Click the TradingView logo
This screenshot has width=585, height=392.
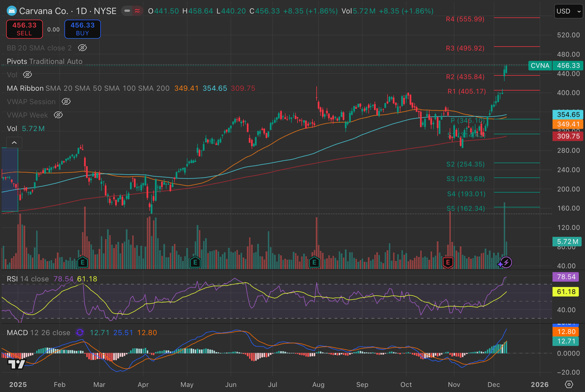click(16, 364)
